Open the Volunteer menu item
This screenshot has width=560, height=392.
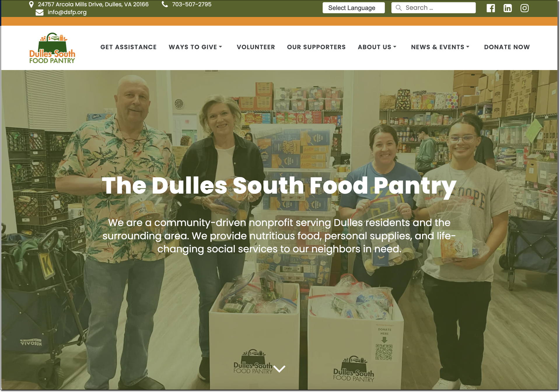coord(256,47)
